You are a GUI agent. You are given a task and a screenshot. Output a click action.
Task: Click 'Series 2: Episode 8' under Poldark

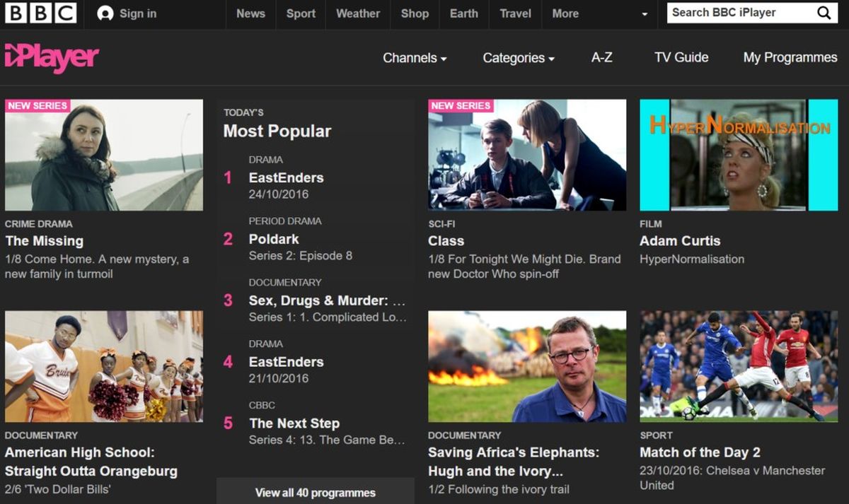(301, 256)
